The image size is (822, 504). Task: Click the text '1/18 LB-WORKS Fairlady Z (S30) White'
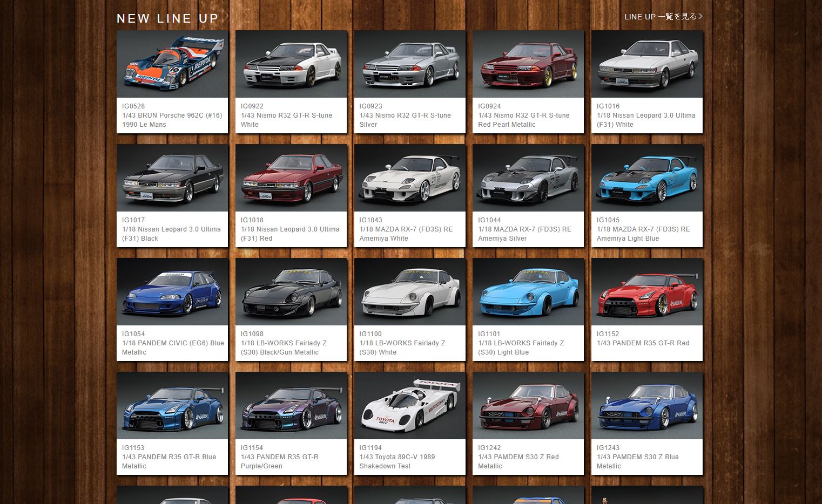[x=402, y=348]
